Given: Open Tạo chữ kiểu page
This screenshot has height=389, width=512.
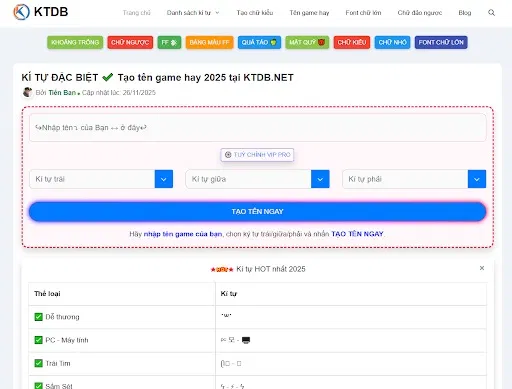Looking at the screenshot, I should coord(255,13).
